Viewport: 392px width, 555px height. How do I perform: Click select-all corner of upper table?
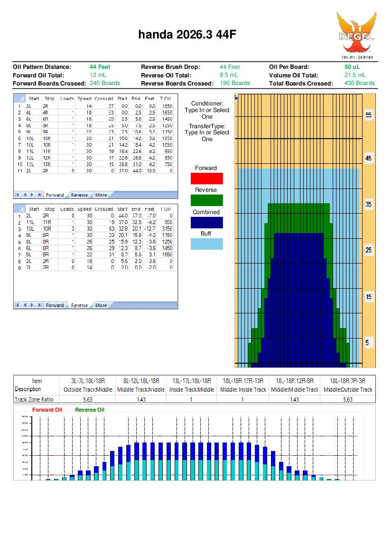(x=19, y=98)
